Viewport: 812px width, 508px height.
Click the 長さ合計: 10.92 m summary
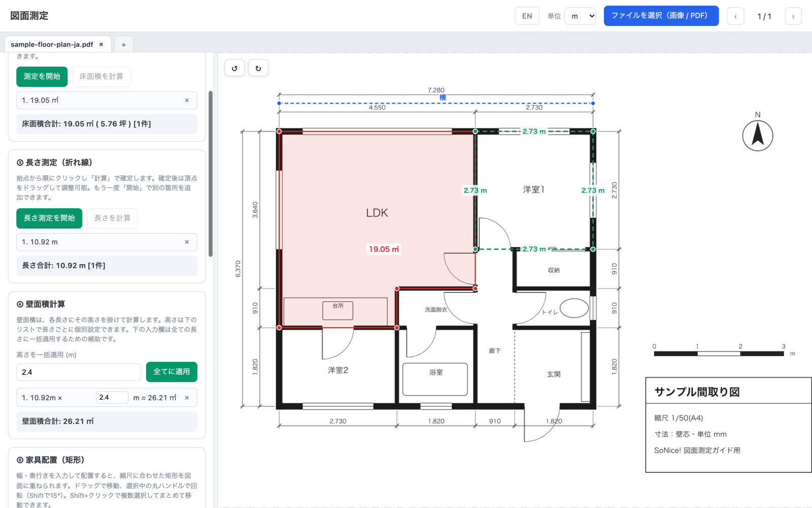107,266
